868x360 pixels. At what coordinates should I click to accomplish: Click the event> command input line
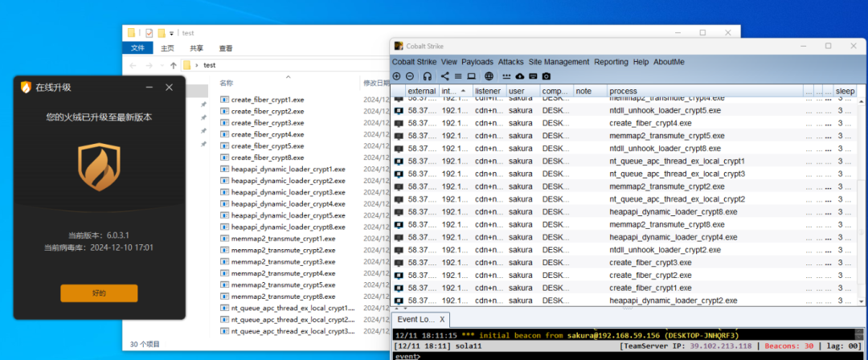628,356
